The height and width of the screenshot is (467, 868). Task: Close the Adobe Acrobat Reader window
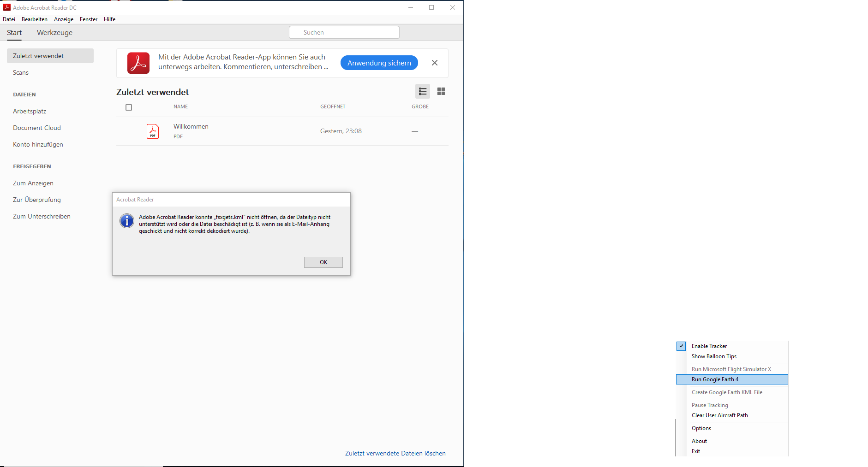coord(453,7)
